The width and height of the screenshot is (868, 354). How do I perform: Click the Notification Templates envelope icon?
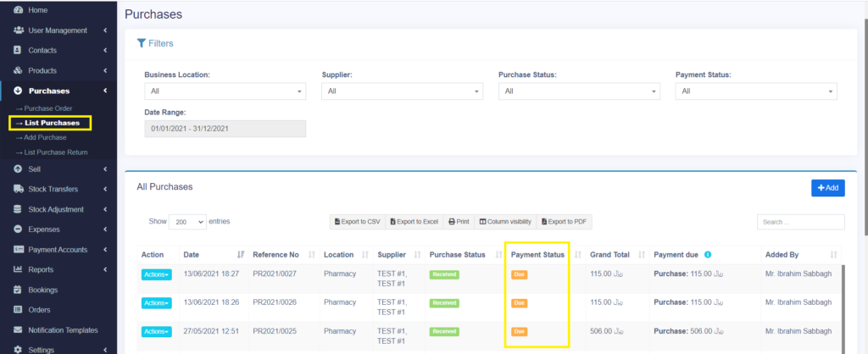(19, 330)
